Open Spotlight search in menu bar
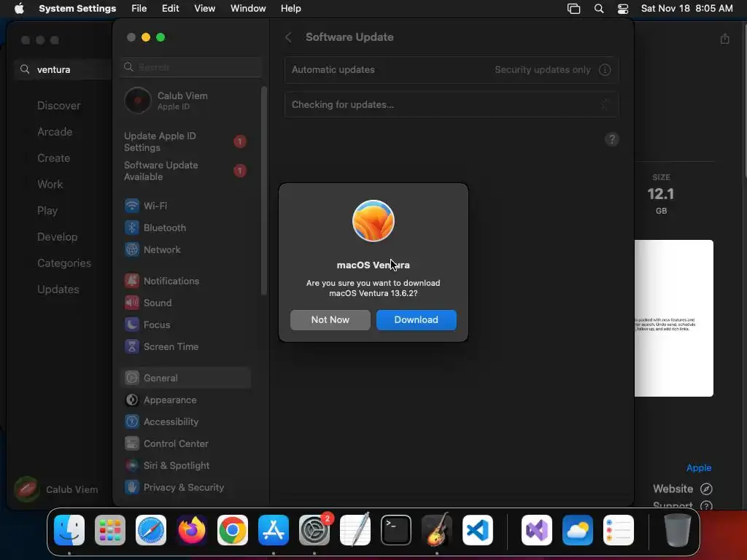747x560 pixels. (599, 9)
